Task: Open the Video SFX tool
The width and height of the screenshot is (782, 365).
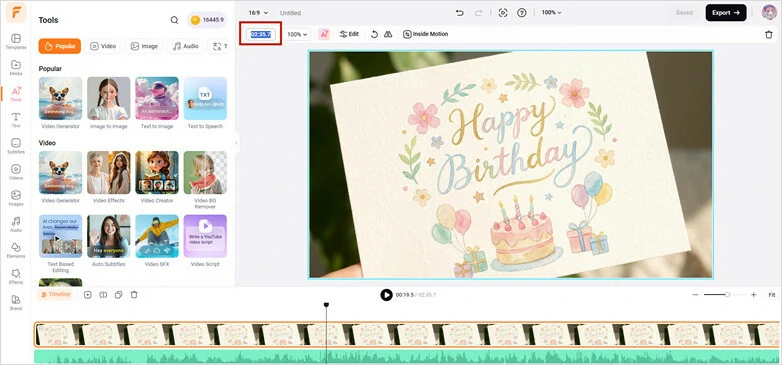Action: tap(157, 241)
